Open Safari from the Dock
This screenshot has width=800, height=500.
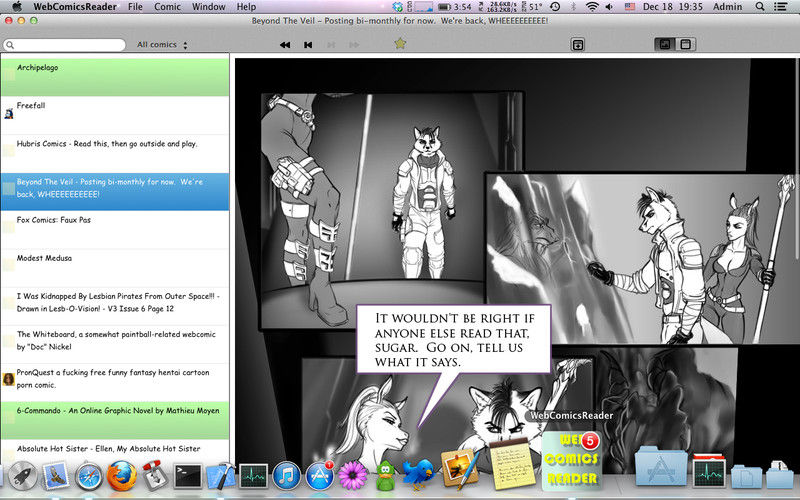click(x=89, y=477)
